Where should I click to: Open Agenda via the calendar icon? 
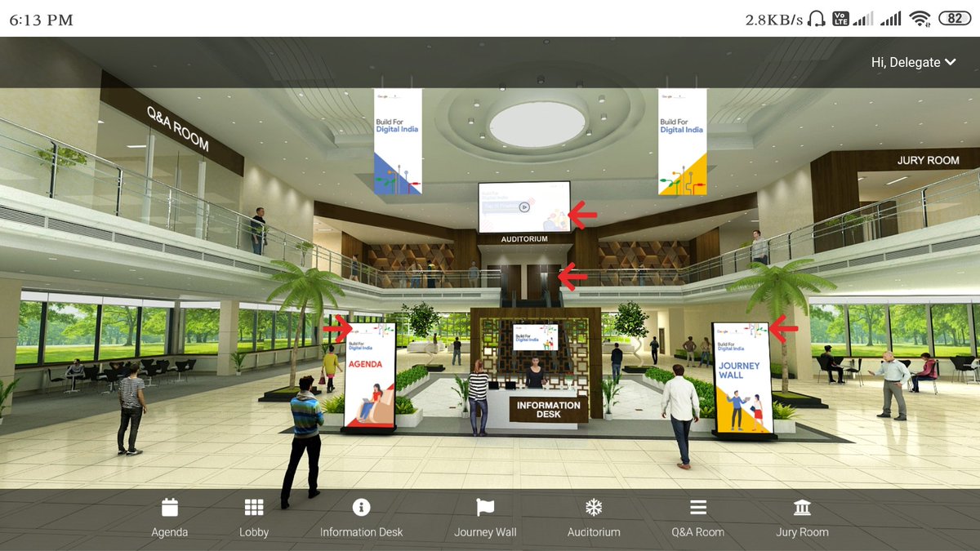[170, 507]
